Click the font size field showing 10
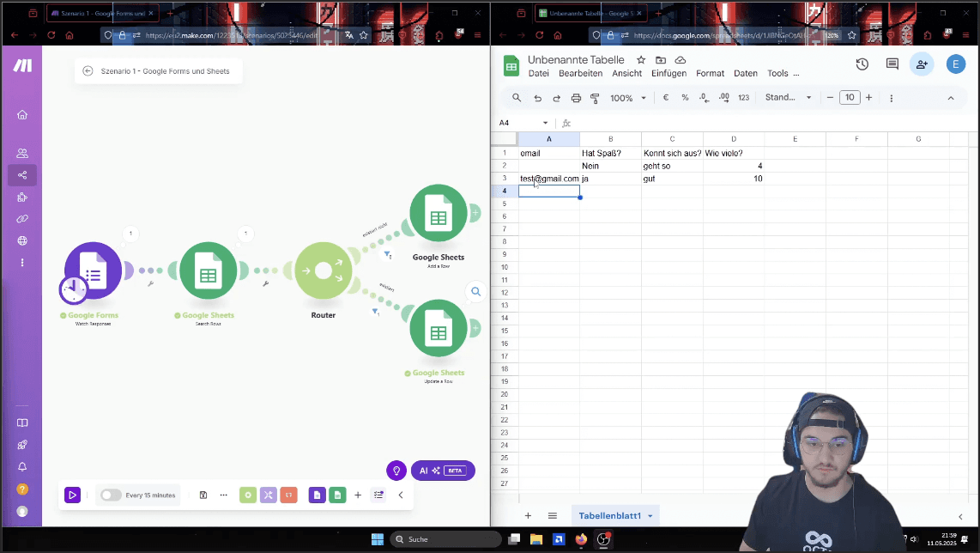The height and width of the screenshot is (553, 980). (x=850, y=98)
